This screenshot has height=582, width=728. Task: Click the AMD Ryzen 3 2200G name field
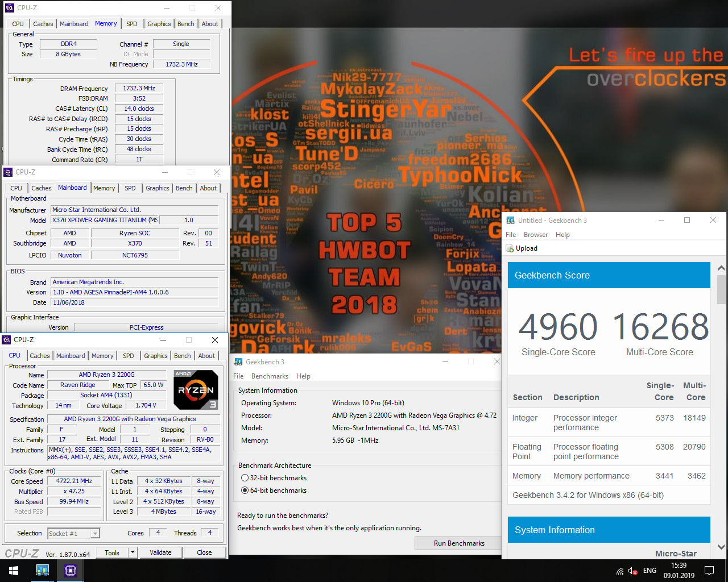point(107,375)
